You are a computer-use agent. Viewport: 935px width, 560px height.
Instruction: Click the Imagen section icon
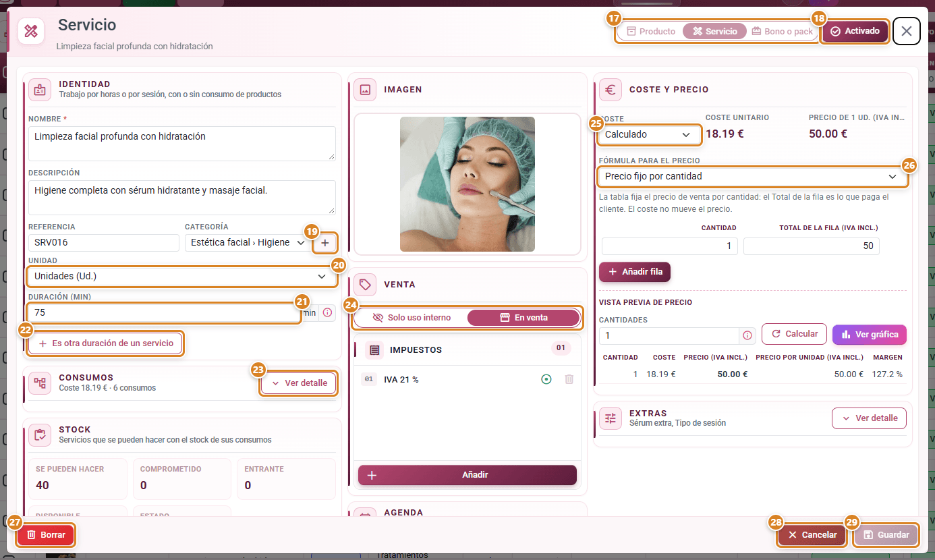coord(365,89)
